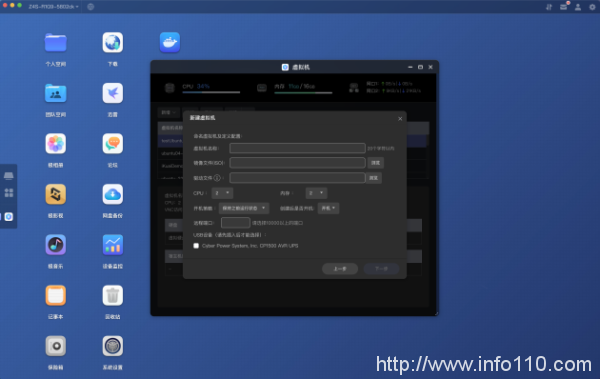
Task: Open the boot policy dropdown
Action: coord(244,208)
